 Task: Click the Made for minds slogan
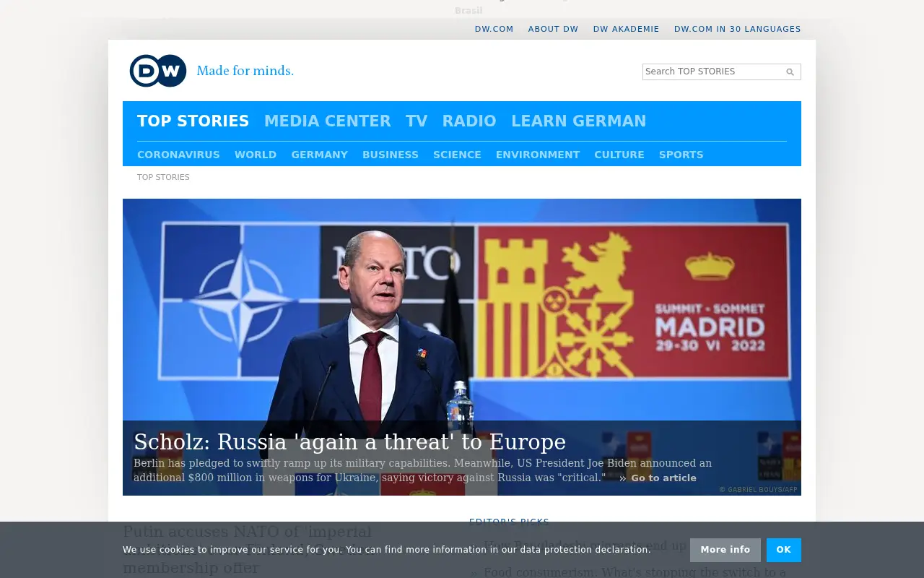(245, 71)
